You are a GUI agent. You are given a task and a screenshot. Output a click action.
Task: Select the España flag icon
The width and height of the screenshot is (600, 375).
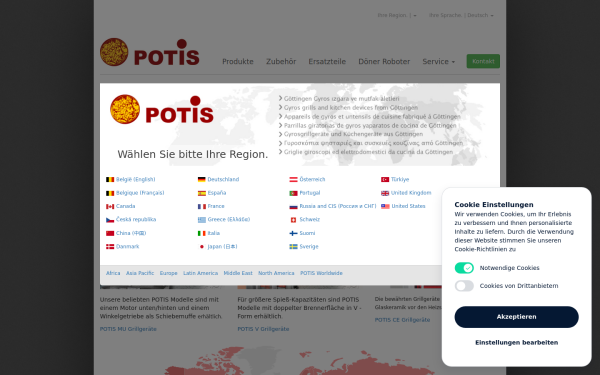202,193
